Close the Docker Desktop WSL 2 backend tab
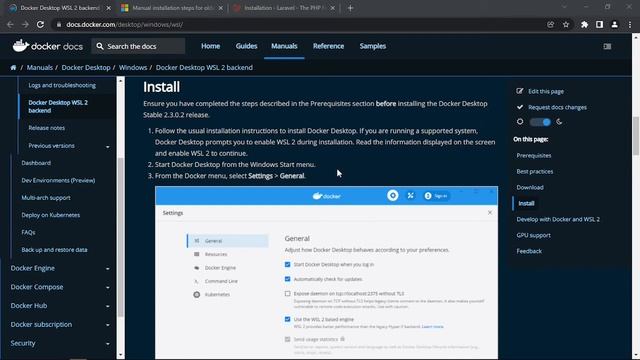 coord(109,8)
